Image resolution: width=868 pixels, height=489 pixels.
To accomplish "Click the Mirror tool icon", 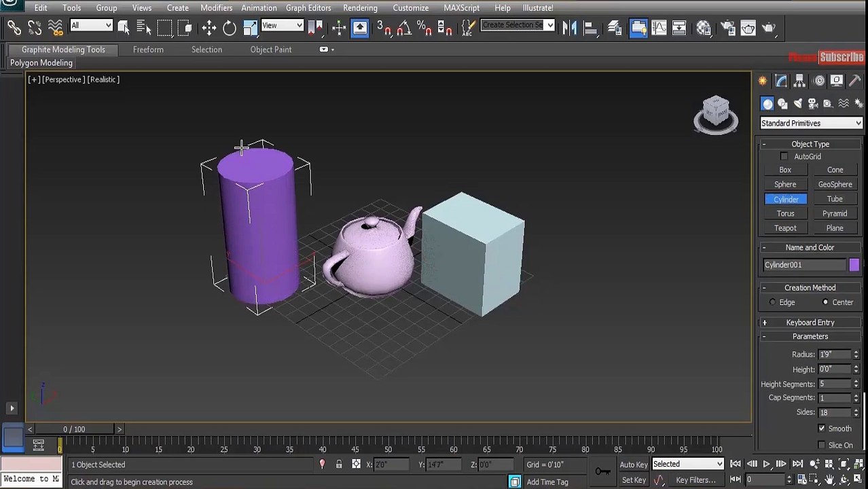I will pyautogui.click(x=570, y=28).
